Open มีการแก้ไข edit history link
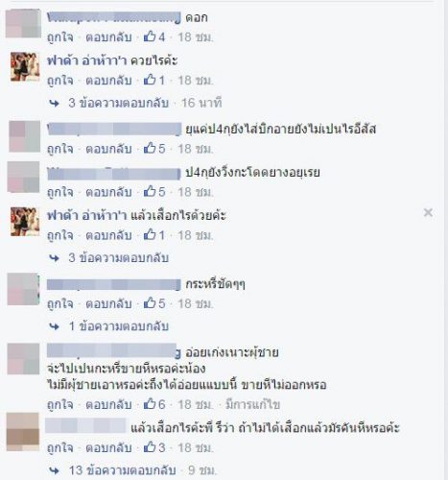The height and width of the screenshot is (480, 448). [252, 404]
